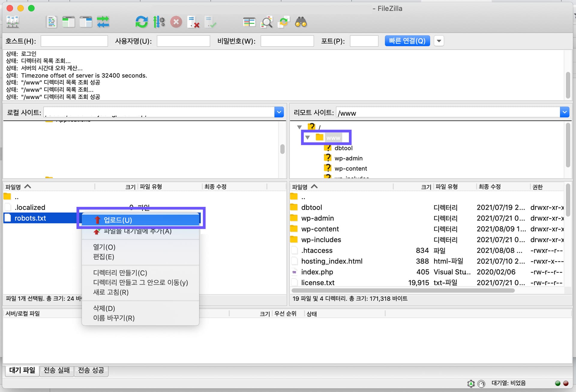
Task: Select 업로드(U) from context menu
Action: [x=118, y=220]
